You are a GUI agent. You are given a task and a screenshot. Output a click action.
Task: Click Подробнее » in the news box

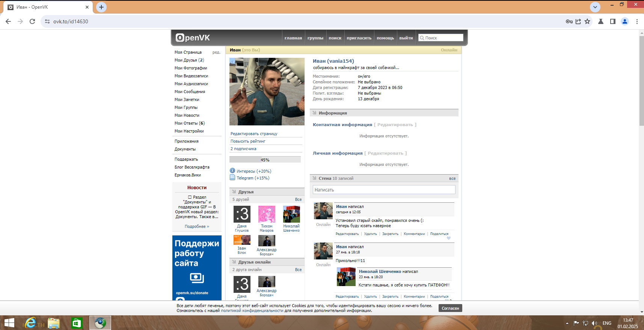click(197, 226)
